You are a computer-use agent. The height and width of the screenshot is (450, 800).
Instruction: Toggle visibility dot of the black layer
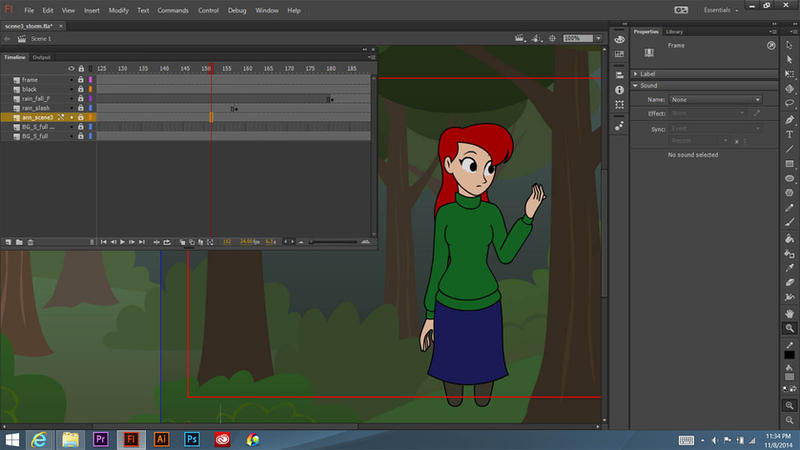pos(71,89)
